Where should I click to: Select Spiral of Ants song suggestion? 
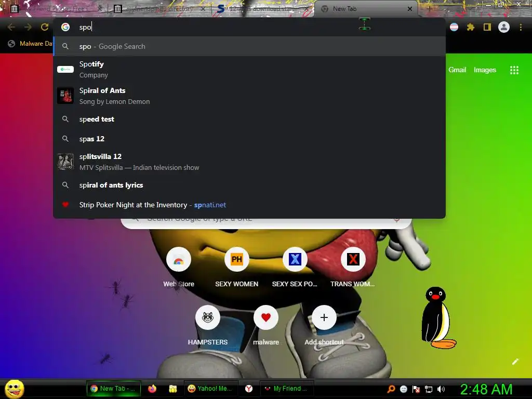[249, 96]
